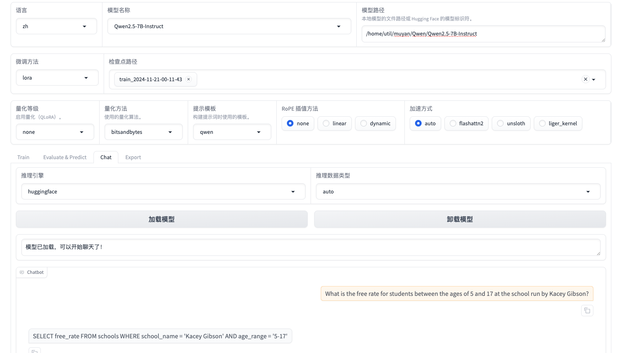Open the language dropdown showing zh
Viewport: 644px width, 353px height.
56,26
